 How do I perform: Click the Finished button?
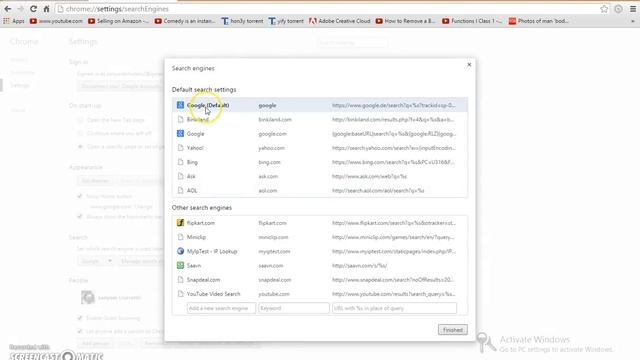(x=453, y=330)
